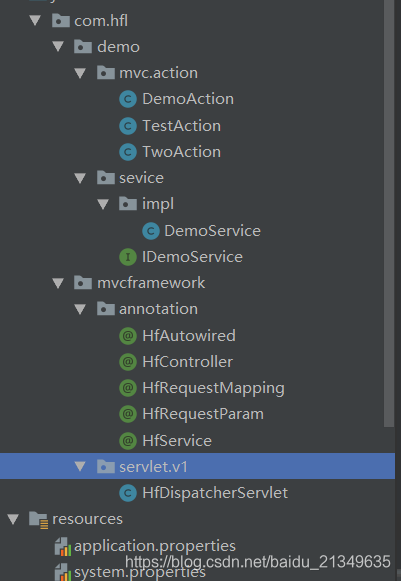Open the HfController annotation
Screen dimensions: 401x581
[x=188, y=362]
